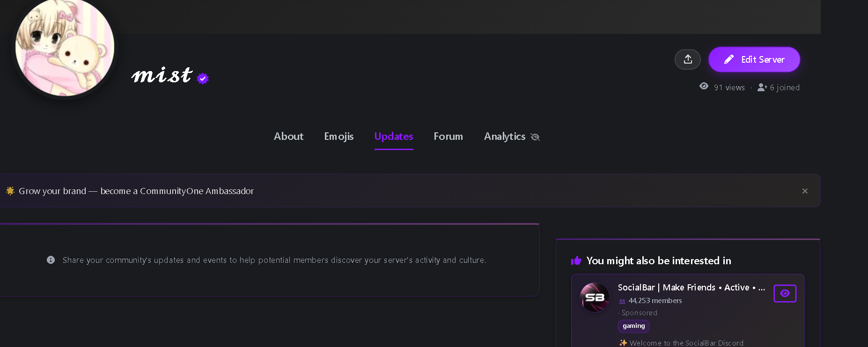Click the verified badge next to mist
This screenshot has height=347, width=868.
click(x=202, y=79)
